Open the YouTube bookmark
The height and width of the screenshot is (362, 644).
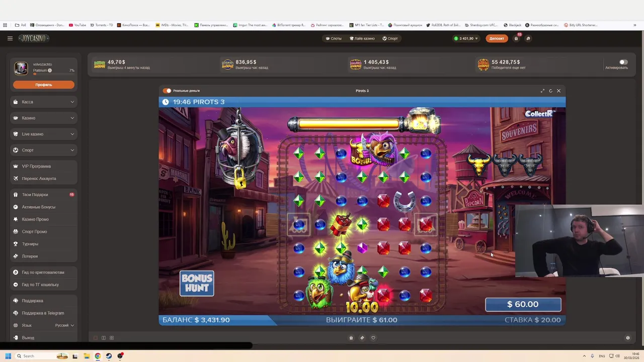[77, 25]
